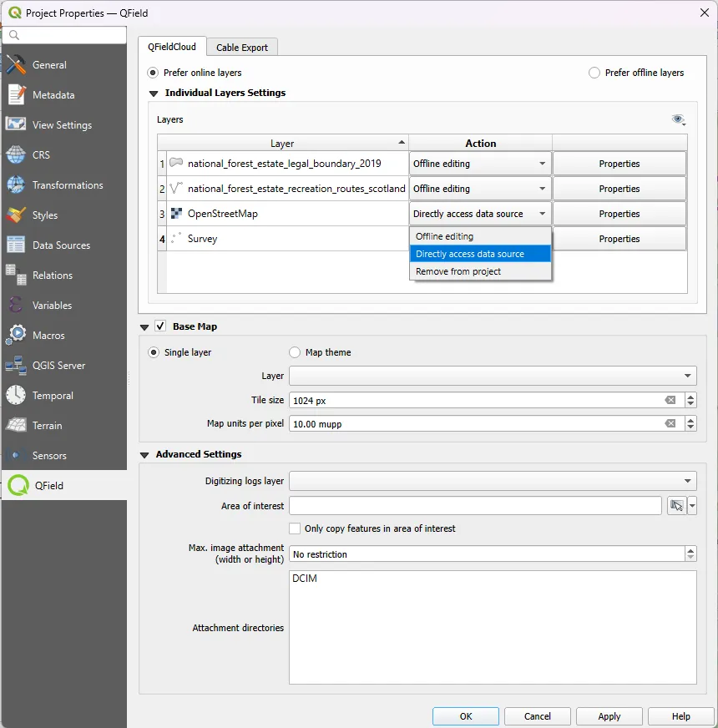The image size is (718, 728).
Task: Click the Apply button
Action: coord(609,716)
